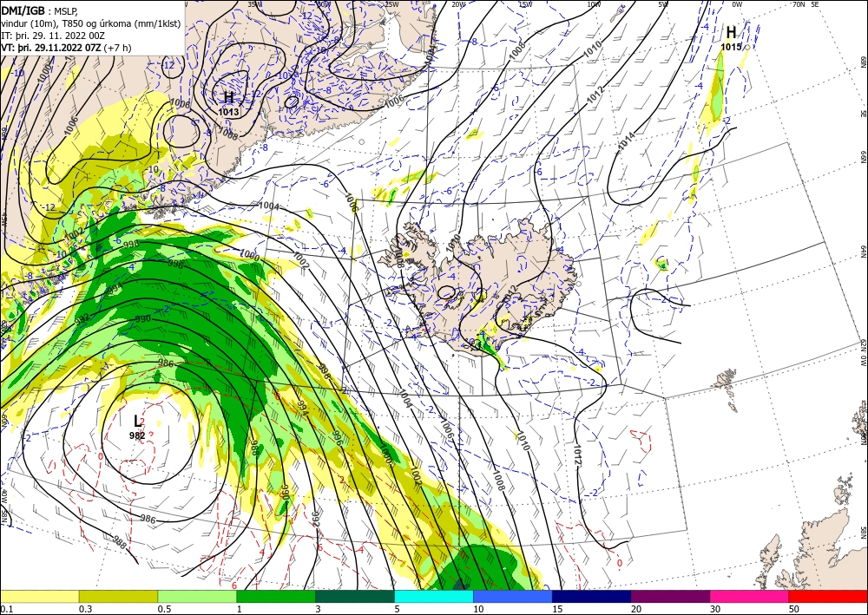
Task: Click the '30' legend scale value
Action: pyautogui.click(x=715, y=609)
